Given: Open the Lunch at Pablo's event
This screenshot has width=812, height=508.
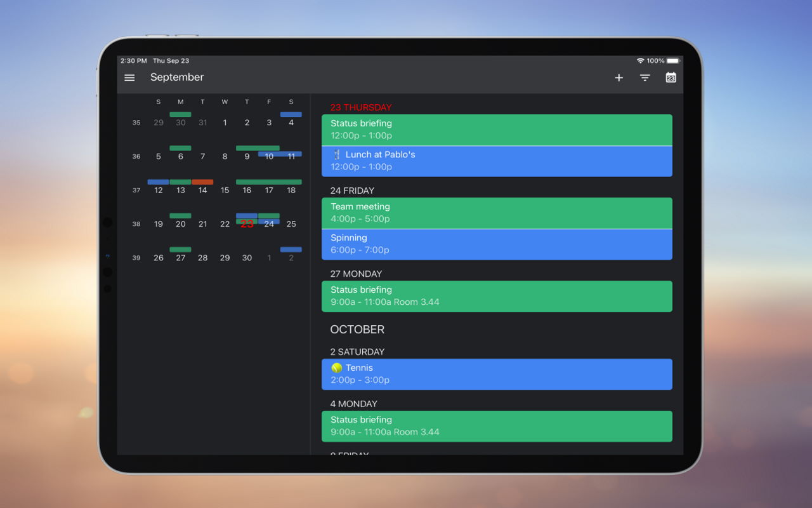Looking at the screenshot, I should (496, 161).
